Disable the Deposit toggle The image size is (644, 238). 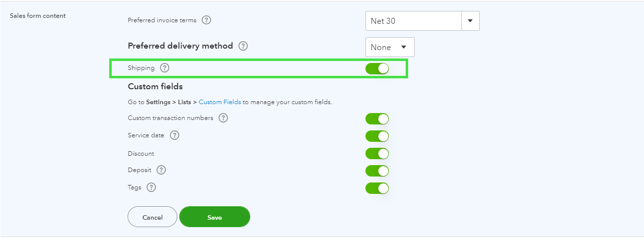pyautogui.click(x=377, y=171)
